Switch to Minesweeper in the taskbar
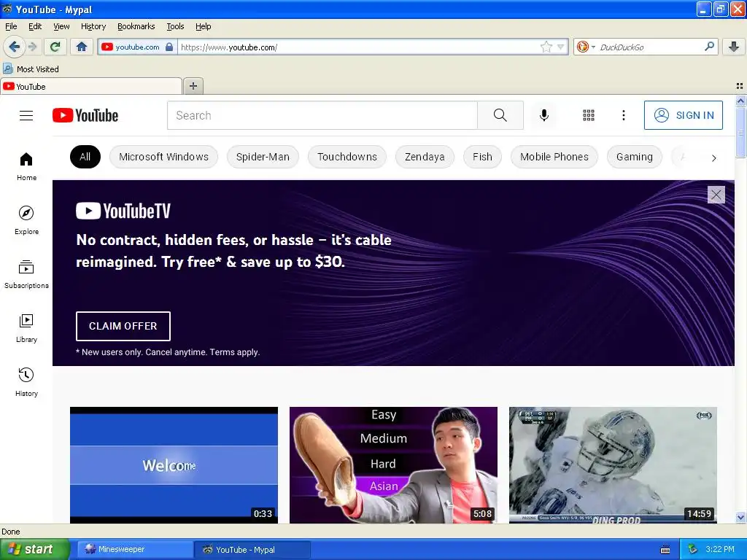 (x=135, y=550)
